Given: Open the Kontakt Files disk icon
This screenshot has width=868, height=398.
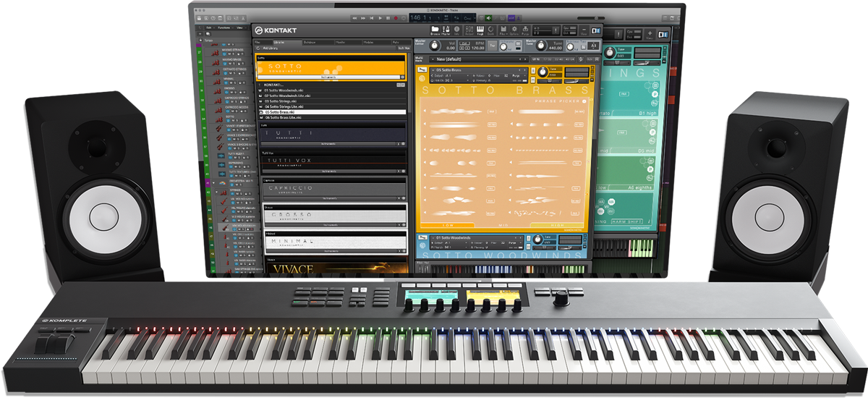Looking at the screenshot, I should (x=503, y=29).
